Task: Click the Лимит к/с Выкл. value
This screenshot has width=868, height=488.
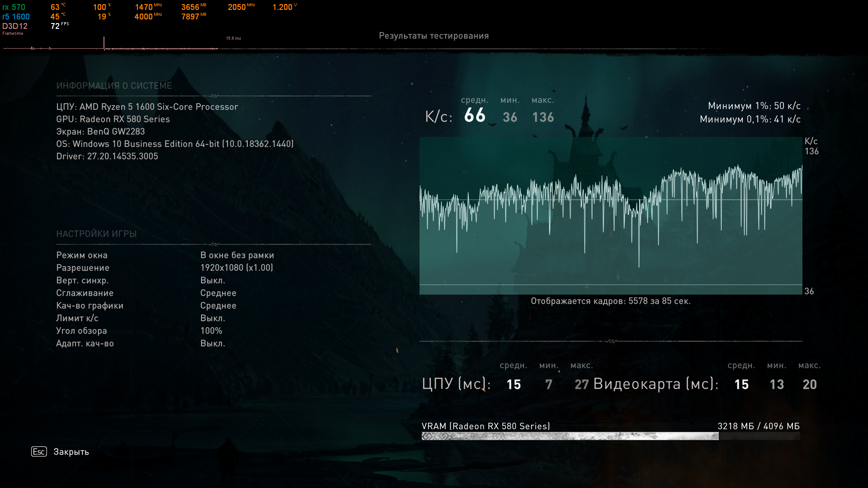Action: coord(212,318)
